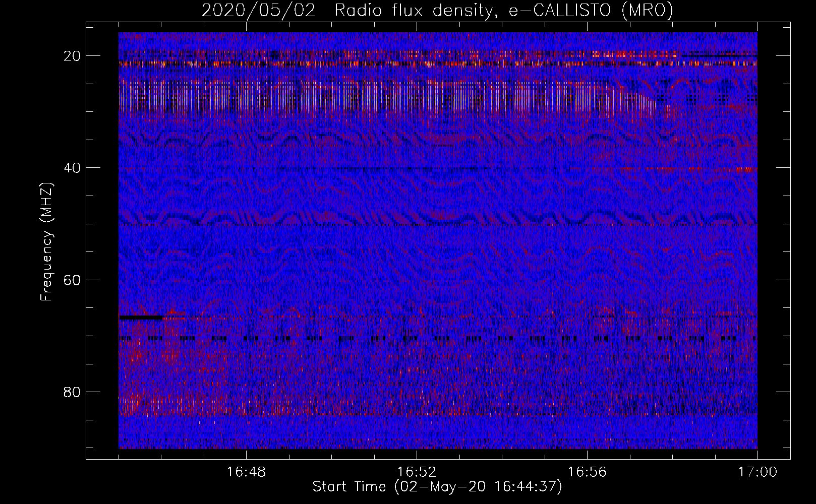Click the 'Frequency (MHZ)' axis label
The image size is (816, 504).
pyautogui.click(x=46, y=242)
